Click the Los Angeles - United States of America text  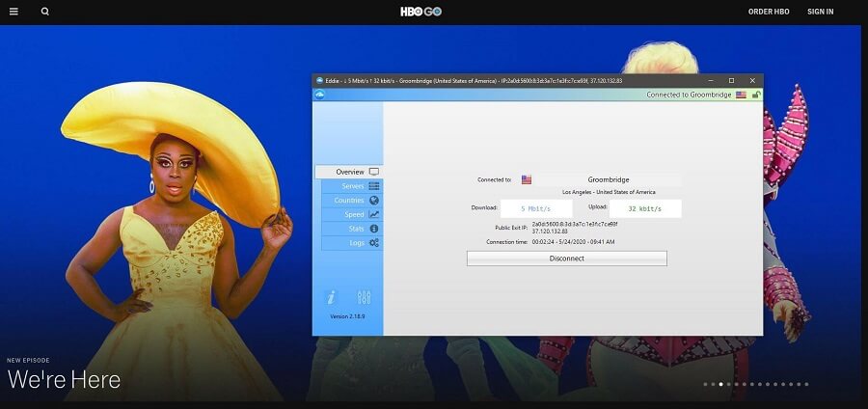[x=609, y=192]
